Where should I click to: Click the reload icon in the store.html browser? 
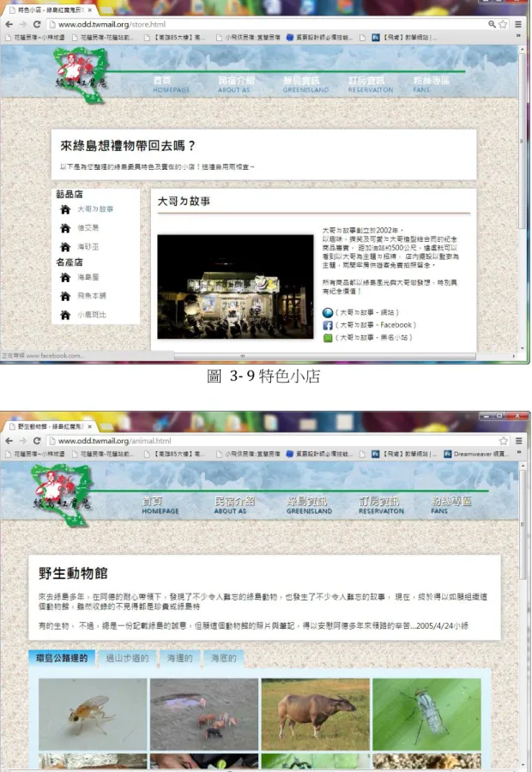pyautogui.click(x=36, y=24)
